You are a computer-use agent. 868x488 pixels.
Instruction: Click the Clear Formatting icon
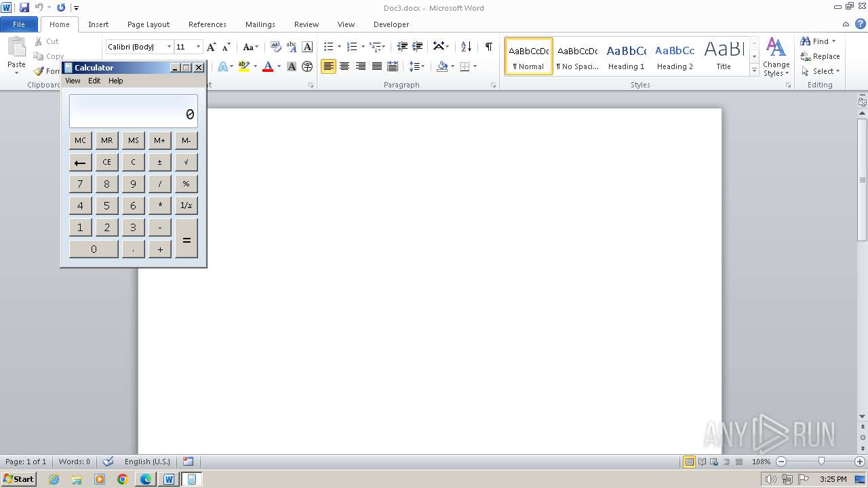[x=276, y=47]
